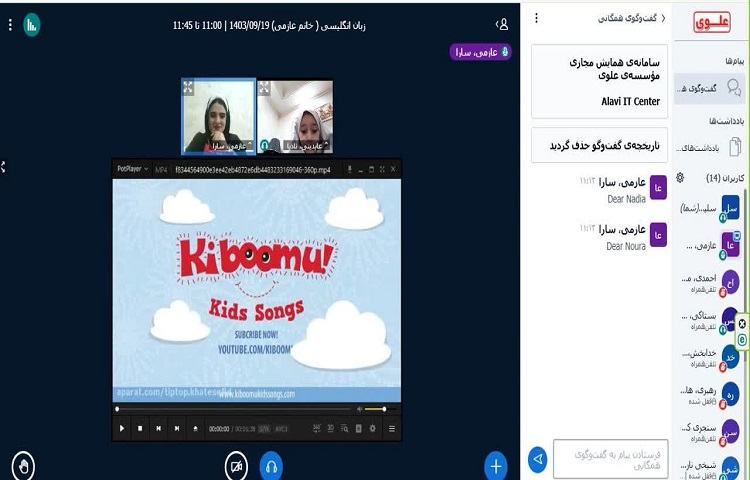Open the PotPlayer control panel gear

pyautogui.click(x=373, y=428)
